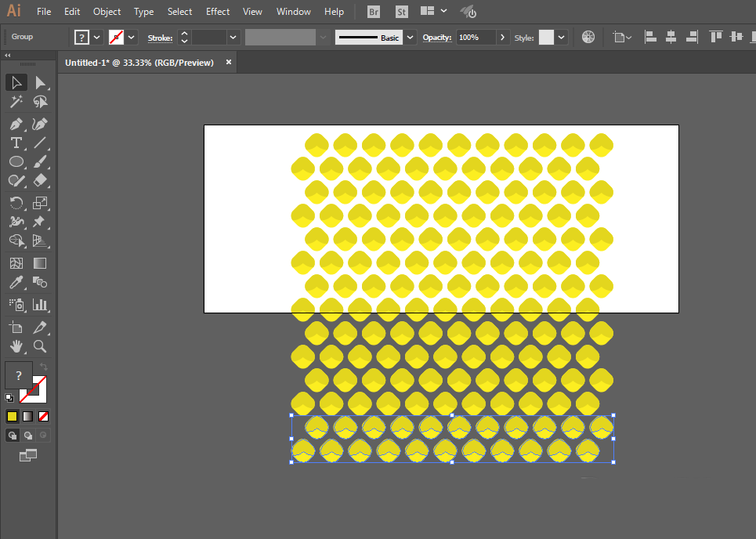Open the Effect menu

218,12
